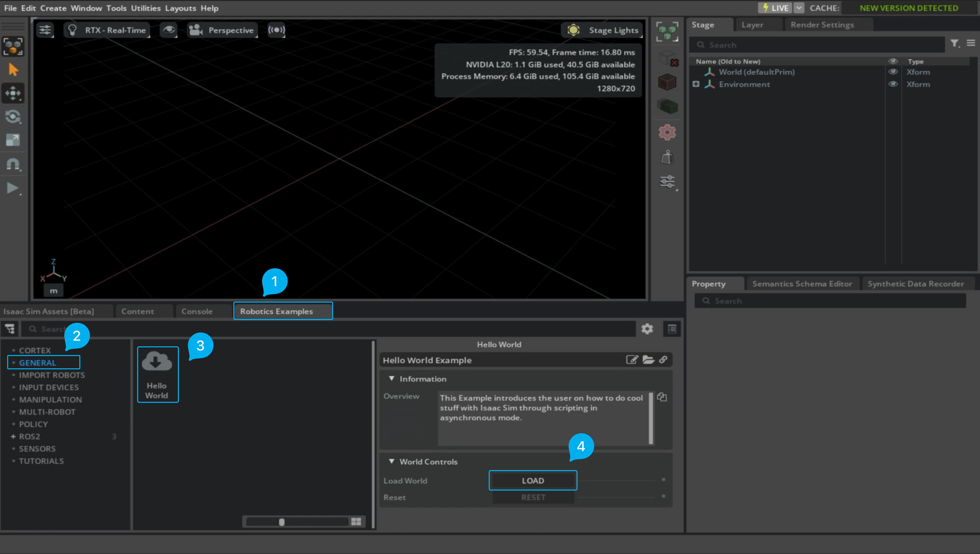Select the Move tool in left toolbar
Viewport: 980px width, 554px height.
[x=13, y=93]
